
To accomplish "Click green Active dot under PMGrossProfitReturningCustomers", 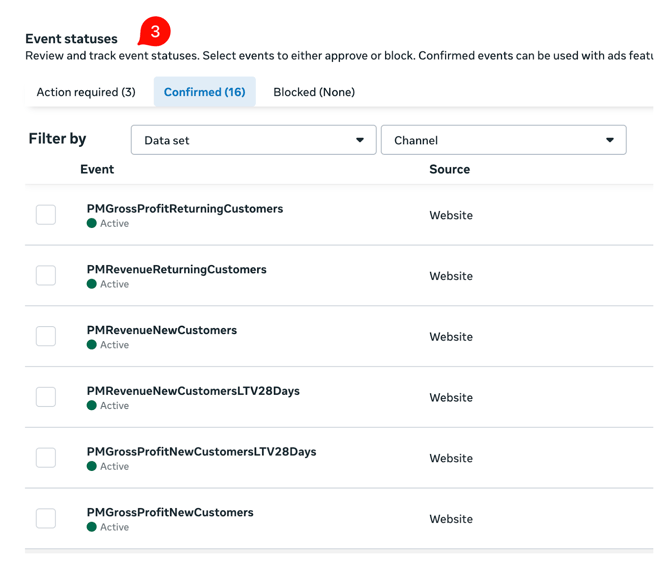I will click(92, 224).
